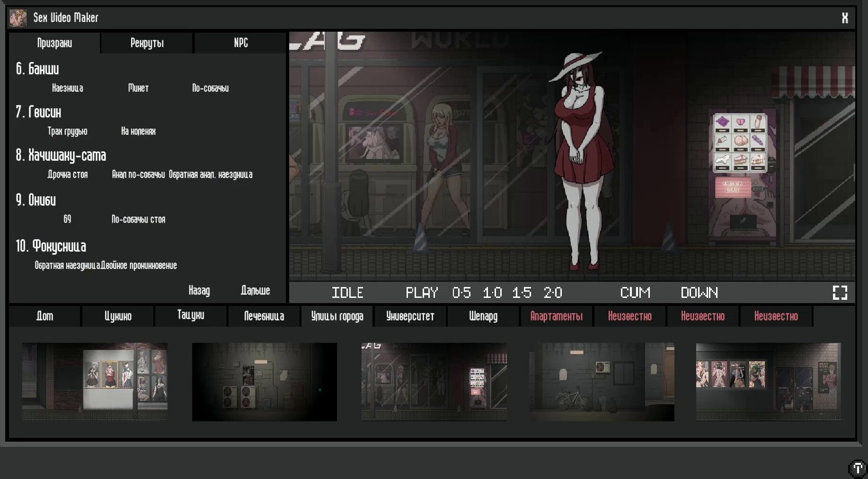Click the app icon in the title bar
This screenshot has width=868, height=479.
pyautogui.click(x=18, y=18)
